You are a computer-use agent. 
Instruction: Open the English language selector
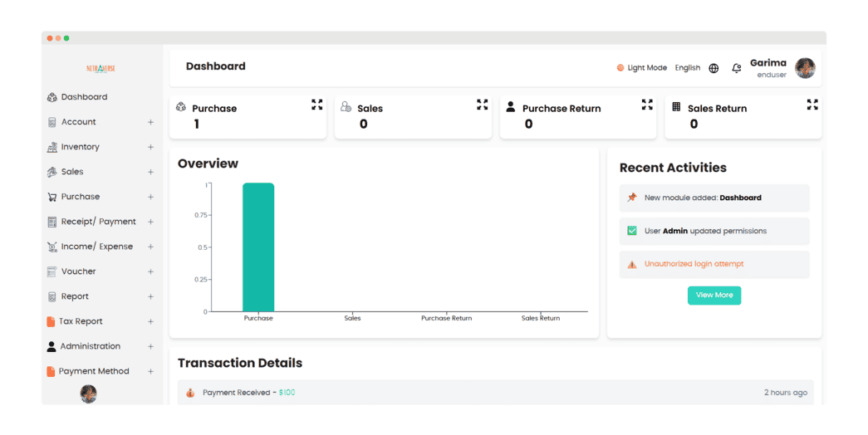(687, 68)
